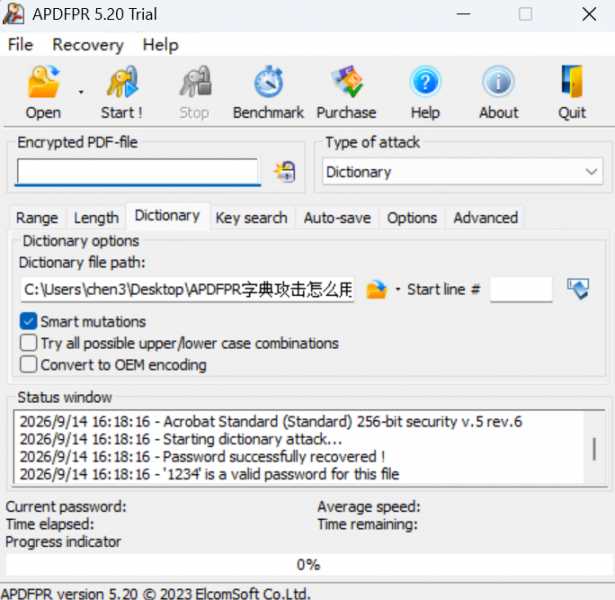The height and width of the screenshot is (600, 615).
Task: Click the 'Password successfully recovered !' log line
Action: 202,456
